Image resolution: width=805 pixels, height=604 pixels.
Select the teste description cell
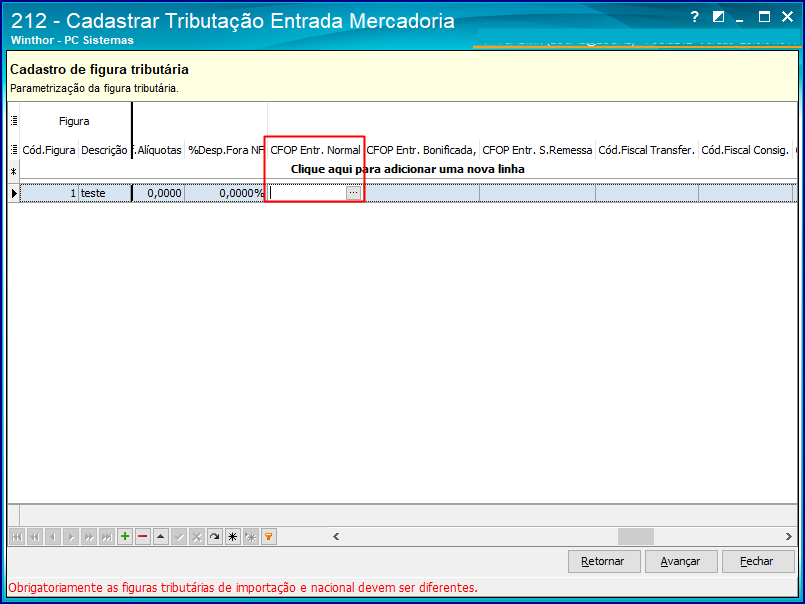coord(104,193)
